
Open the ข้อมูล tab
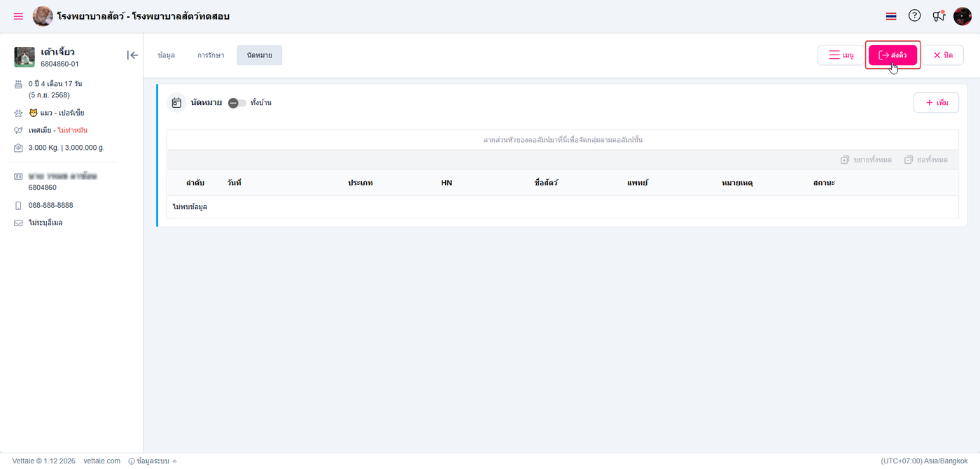(x=167, y=55)
